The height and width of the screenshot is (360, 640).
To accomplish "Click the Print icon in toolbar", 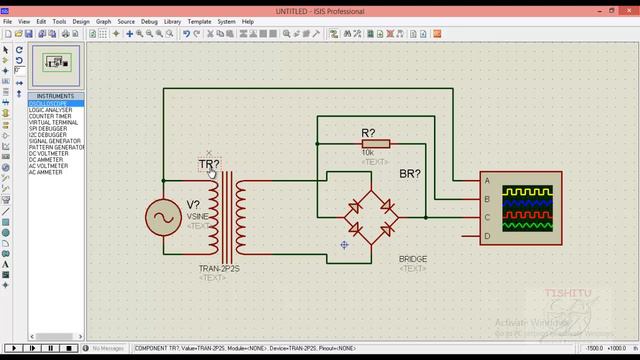I will click(65, 34).
